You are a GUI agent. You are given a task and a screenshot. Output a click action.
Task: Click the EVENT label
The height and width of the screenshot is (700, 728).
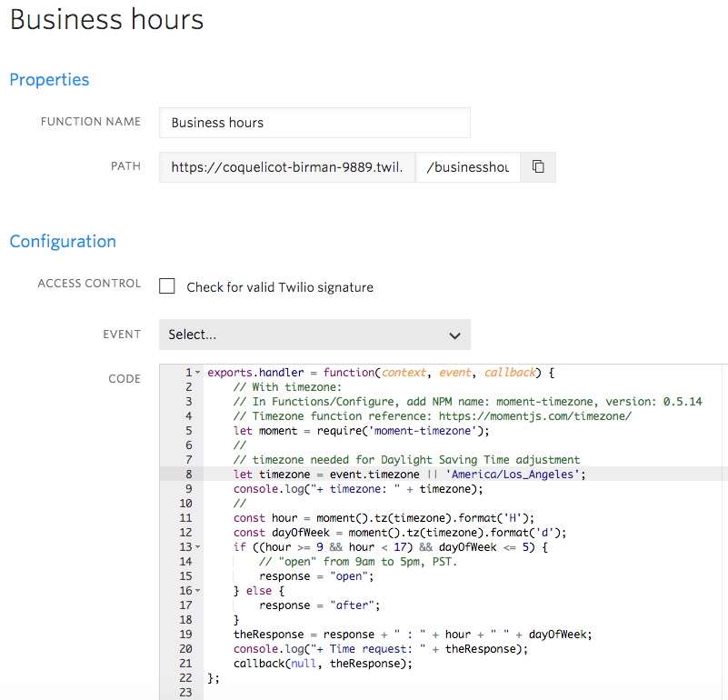(122, 335)
